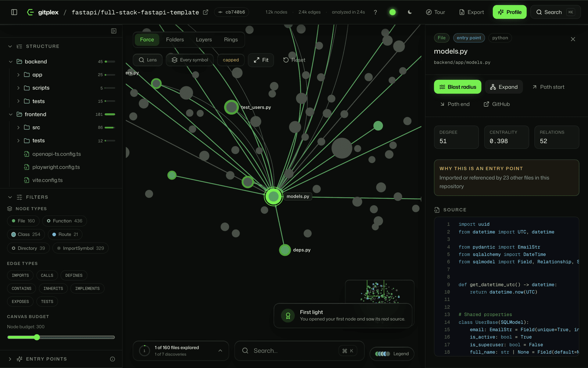Click the help question mark icon
Screen dimensions: 588x368
375,12
